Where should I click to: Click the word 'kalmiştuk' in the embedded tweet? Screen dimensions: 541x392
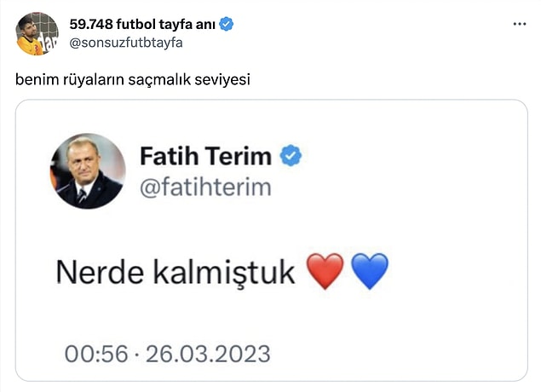point(224,273)
